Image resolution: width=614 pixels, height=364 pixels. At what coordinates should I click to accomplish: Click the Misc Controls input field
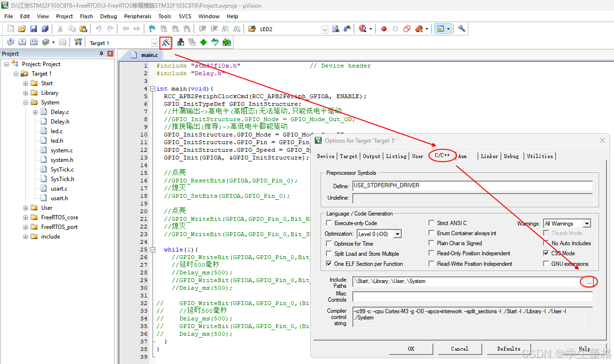[472, 296]
